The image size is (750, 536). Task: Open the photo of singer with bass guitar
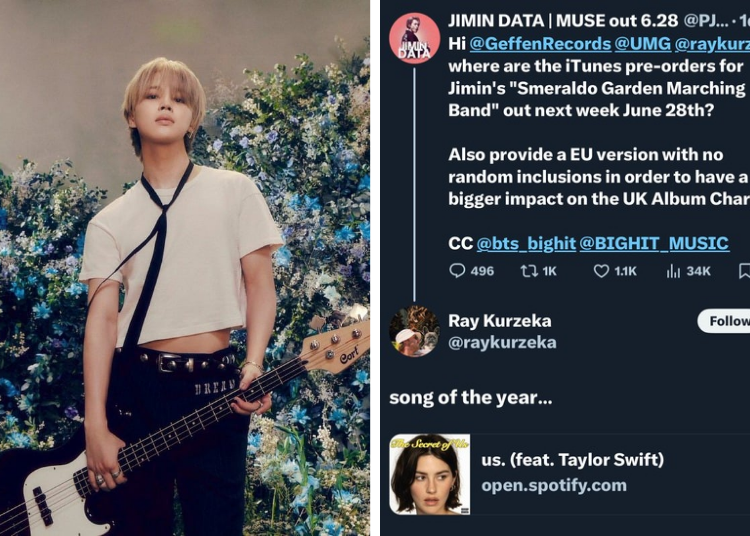click(x=185, y=268)
